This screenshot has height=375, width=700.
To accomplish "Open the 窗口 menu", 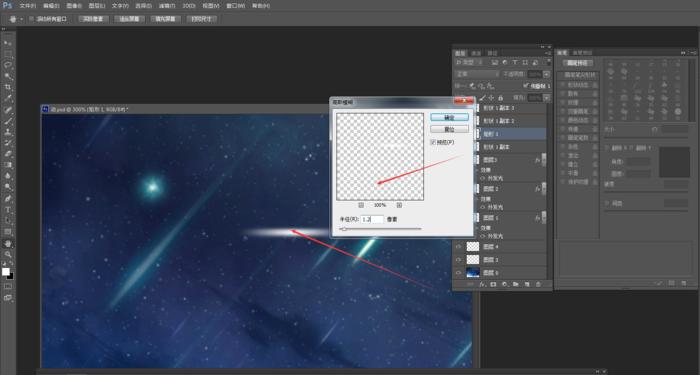I will coord(235,6).
